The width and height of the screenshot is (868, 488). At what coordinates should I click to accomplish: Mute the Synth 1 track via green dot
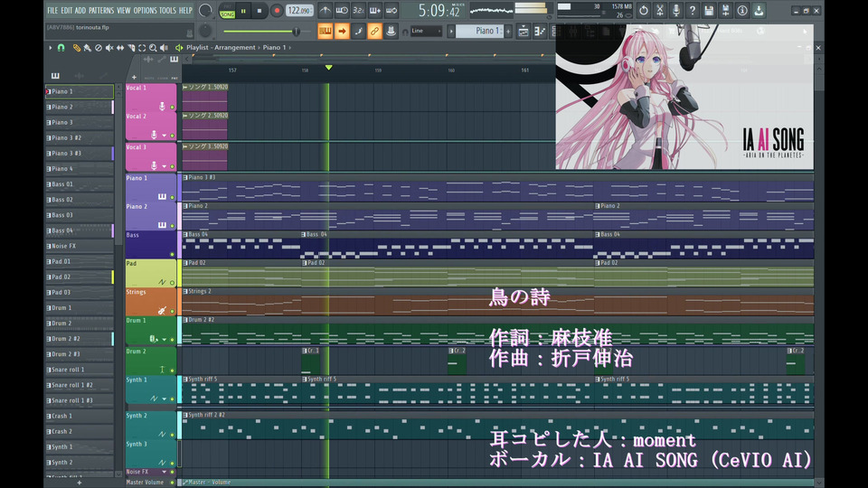172,399
